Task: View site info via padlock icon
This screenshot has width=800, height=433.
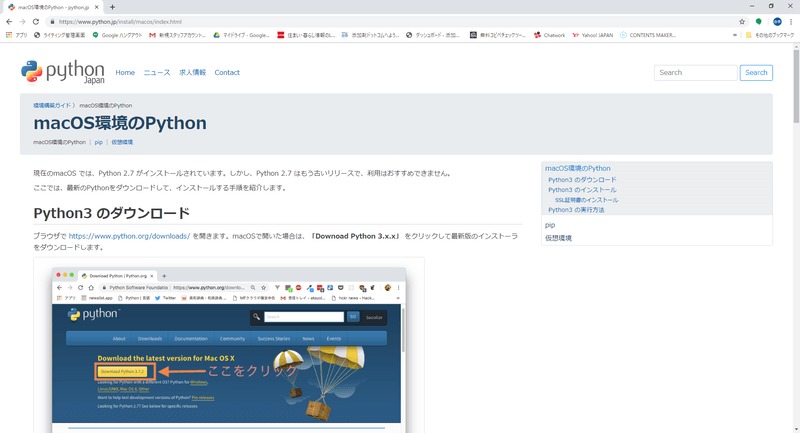Action: click(x=52, y=22)
